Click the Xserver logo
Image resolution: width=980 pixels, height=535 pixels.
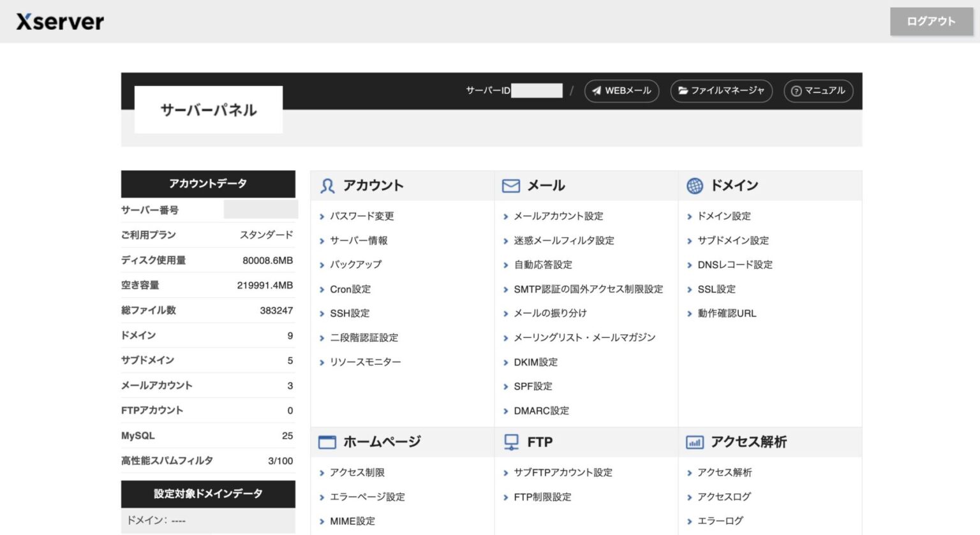[60, 22]
